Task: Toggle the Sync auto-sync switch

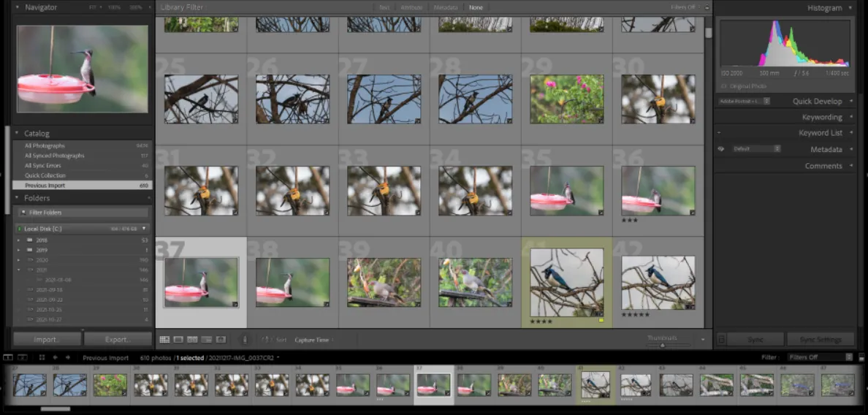Action: tap(721, 340)
